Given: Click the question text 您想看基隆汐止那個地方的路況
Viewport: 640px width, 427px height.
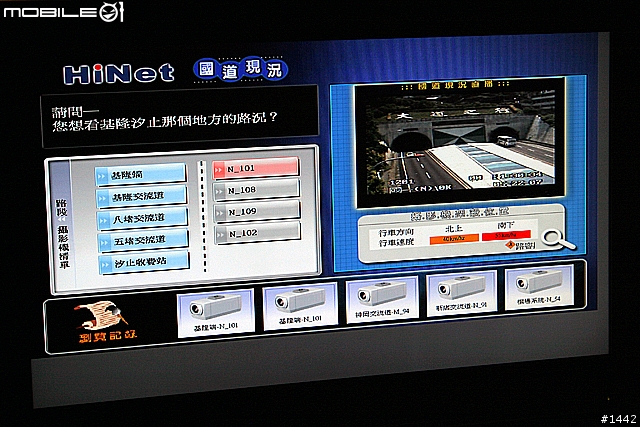Looking at the screenshot, I should pos(165,122).
